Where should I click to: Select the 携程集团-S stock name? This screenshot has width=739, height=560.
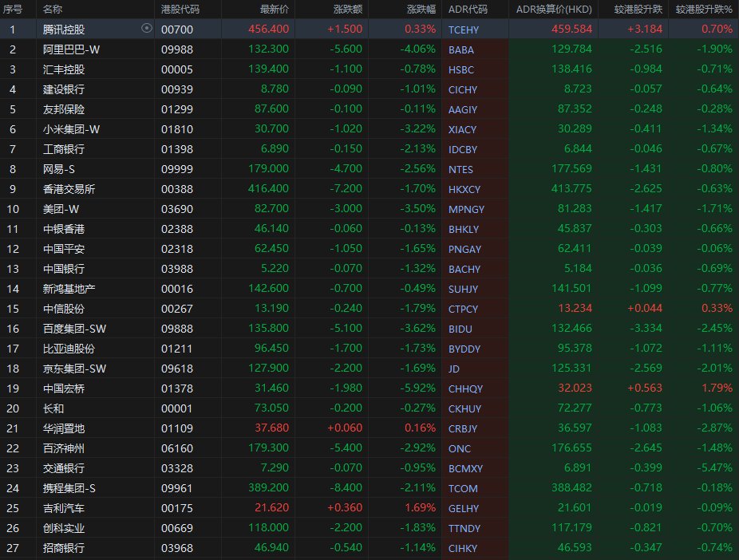[x=69, y=488]
